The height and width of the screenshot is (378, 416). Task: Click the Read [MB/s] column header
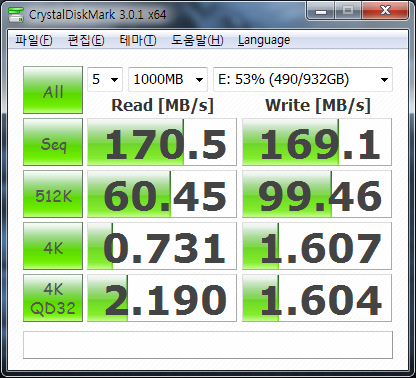(x=162, y=105)
